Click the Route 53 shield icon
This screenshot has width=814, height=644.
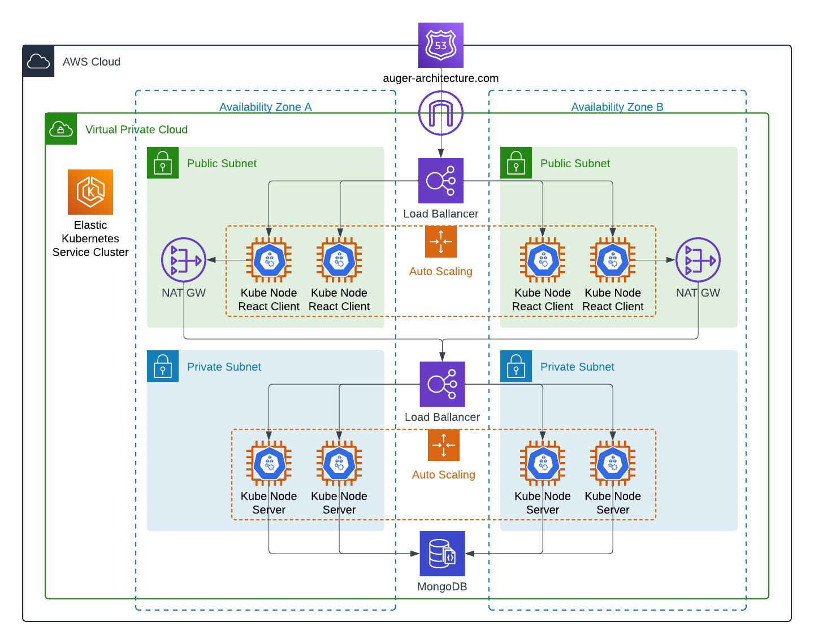[x=441, y=45]
